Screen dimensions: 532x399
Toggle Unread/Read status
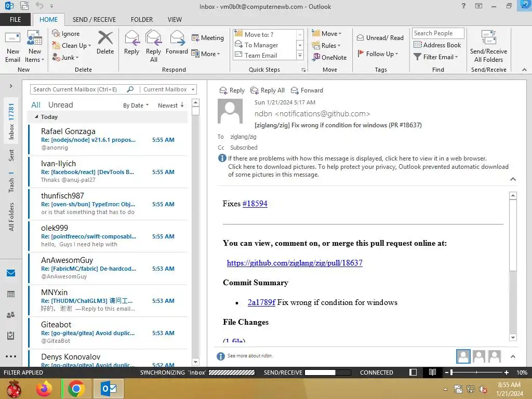click(x=380, y=37)
